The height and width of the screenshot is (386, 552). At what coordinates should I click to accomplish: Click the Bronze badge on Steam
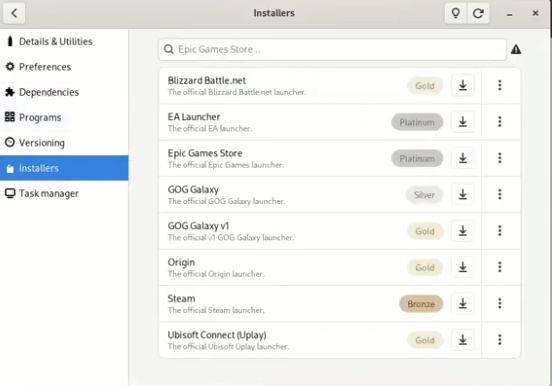click(x=421, y=304)
